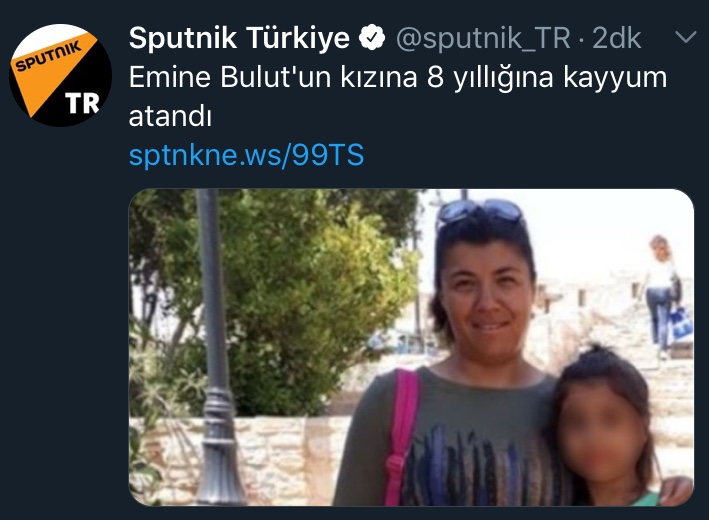
Task: Open Sputnik Türkiye profile avatar
Action: (x=60, y=75)
